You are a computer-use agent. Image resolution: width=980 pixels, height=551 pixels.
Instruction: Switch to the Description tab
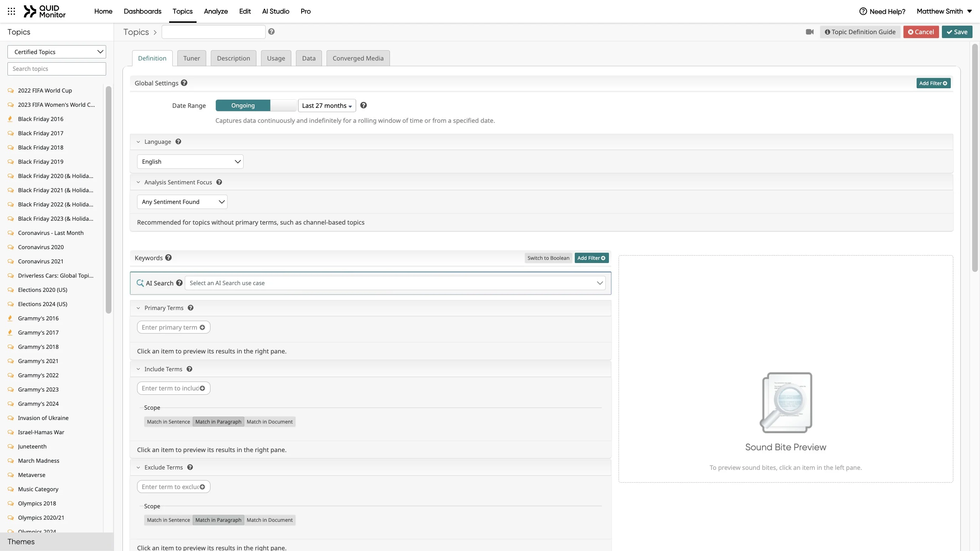pos(233,58)
